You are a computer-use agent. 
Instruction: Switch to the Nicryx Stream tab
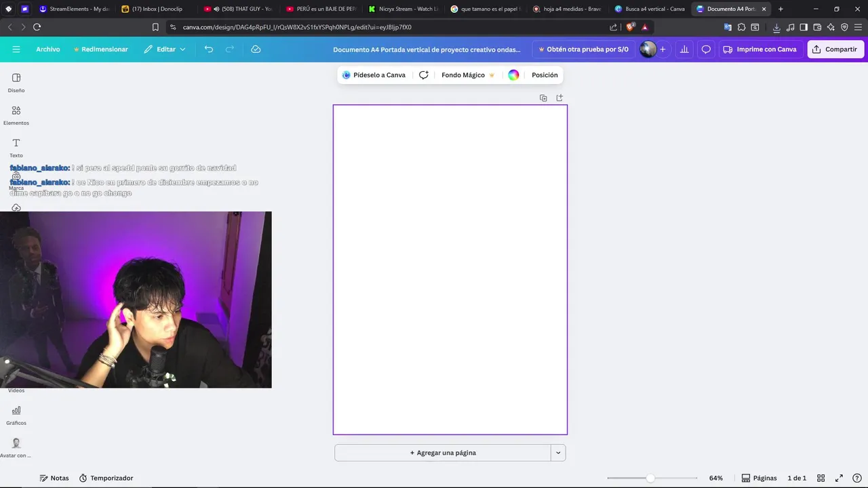[x=402, y=9]
